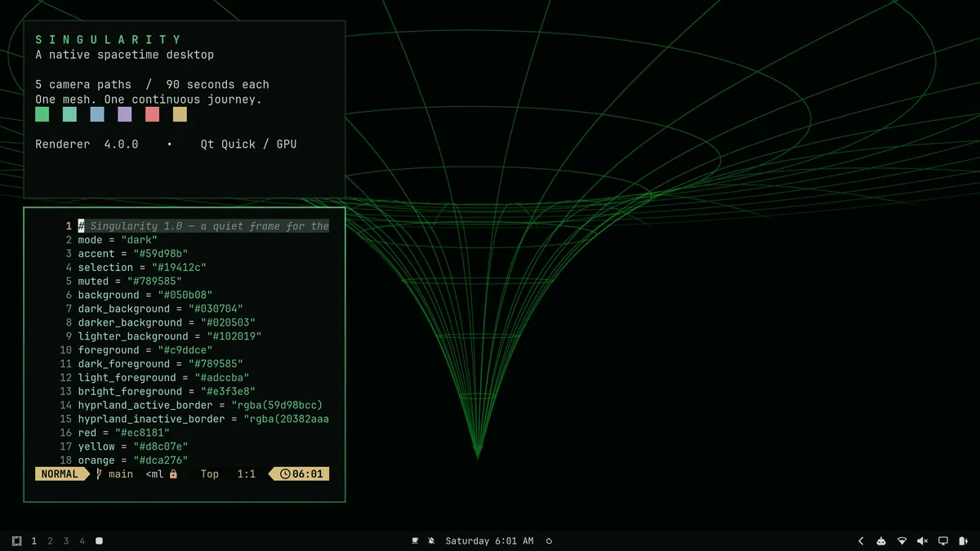Click the "Renderer 4.0.0" text
This screenshot has height=551, width=980.
tap(87, 144)
